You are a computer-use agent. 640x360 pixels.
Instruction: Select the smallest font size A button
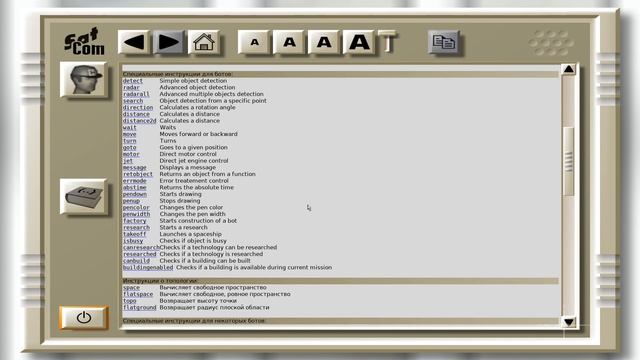[254, 42]
